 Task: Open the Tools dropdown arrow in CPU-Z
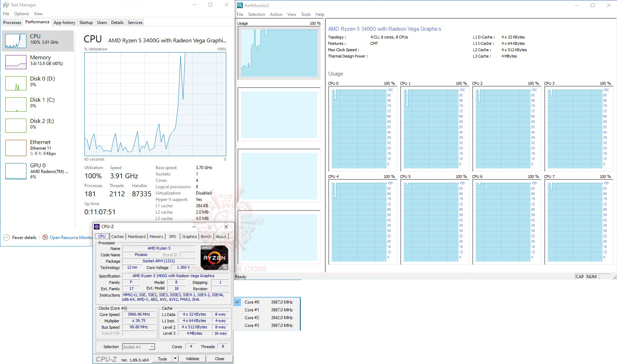[175, 359]
